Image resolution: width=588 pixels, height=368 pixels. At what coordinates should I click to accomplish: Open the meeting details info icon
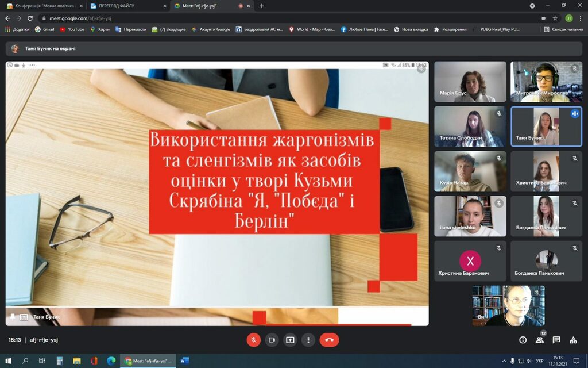tap(523, 340)
